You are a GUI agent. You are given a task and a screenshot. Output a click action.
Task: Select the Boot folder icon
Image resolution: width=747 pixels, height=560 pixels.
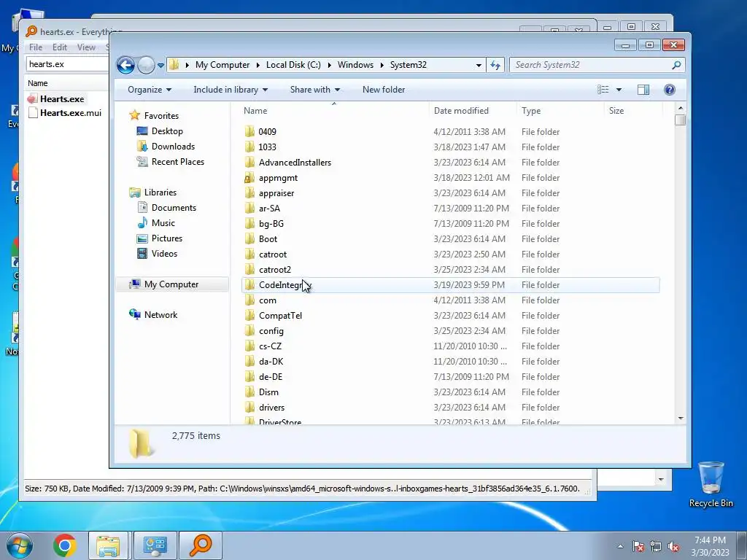[x=249, y=238]
